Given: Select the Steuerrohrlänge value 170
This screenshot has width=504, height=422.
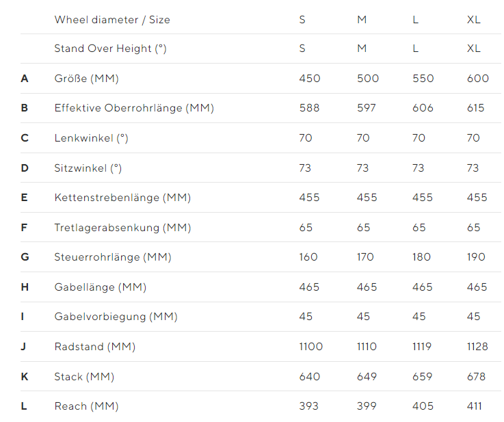Looking at the screenshot, I should pyautogui.click(x=365, y=257).
